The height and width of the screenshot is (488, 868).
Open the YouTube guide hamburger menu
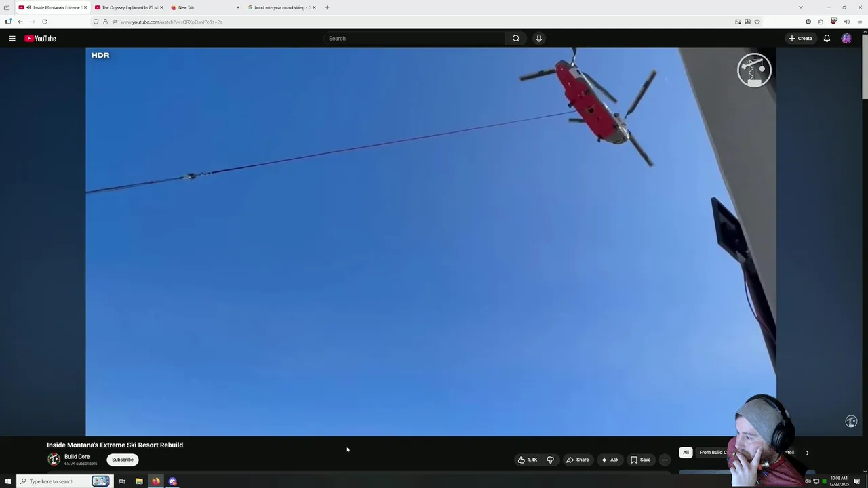pyautogui.click(x=12, y=39)
